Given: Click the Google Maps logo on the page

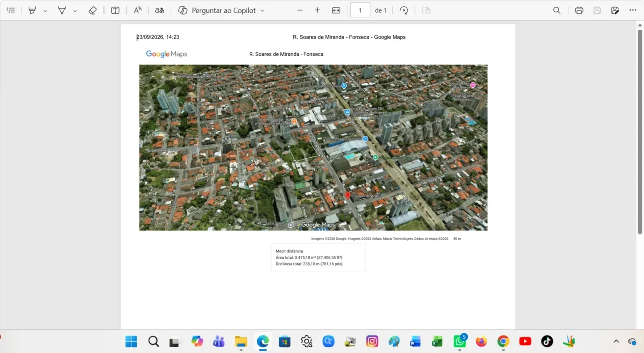Looking at the screenshot, I should (x=167, y=54).
